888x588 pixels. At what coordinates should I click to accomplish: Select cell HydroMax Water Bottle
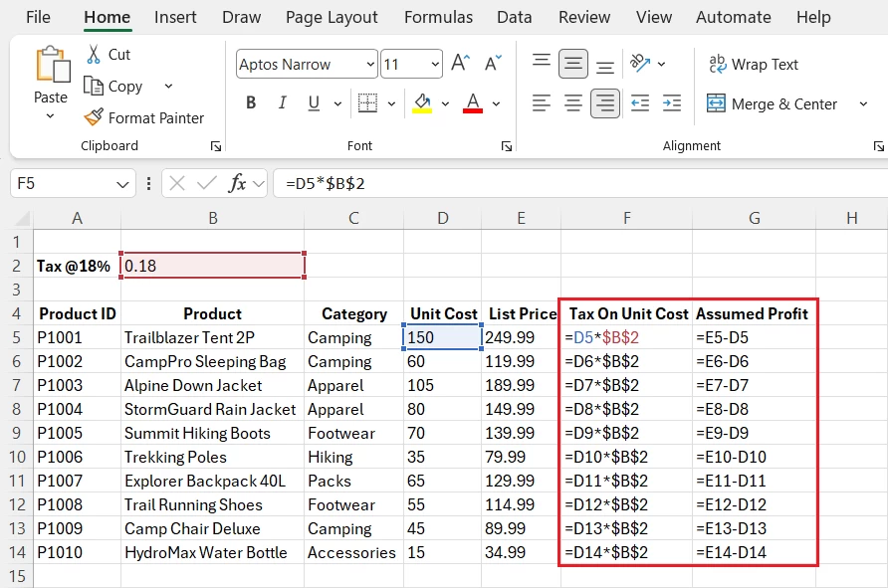212,552
